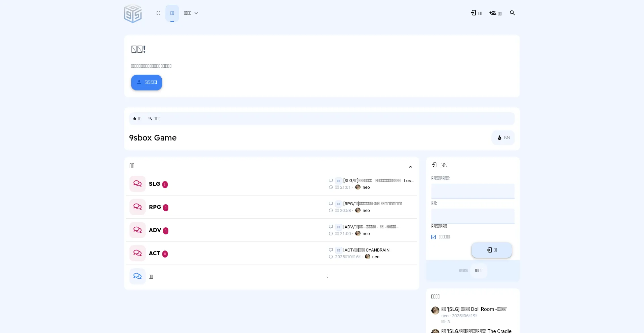The height and width of the screenshot is (333, 644).
Task: Click the login arrow icon in top navigation
Action: click(x=473, y=13)
